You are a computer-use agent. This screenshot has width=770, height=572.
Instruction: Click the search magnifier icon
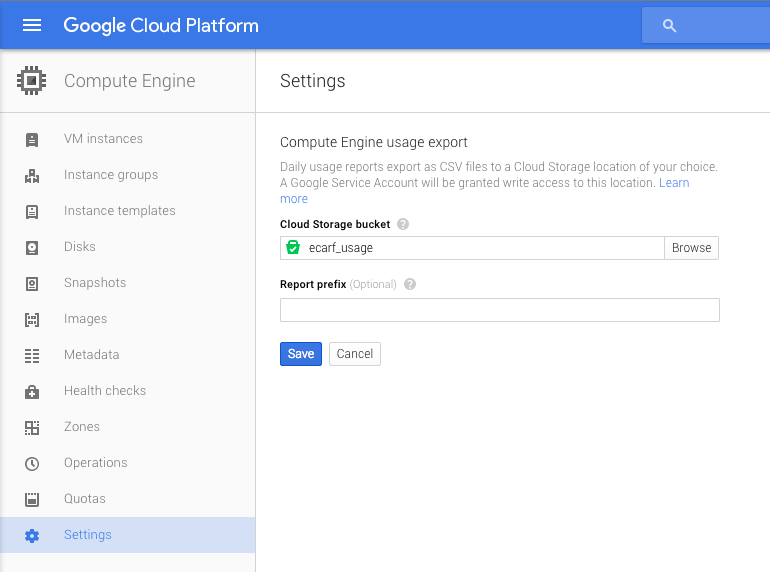670,26
